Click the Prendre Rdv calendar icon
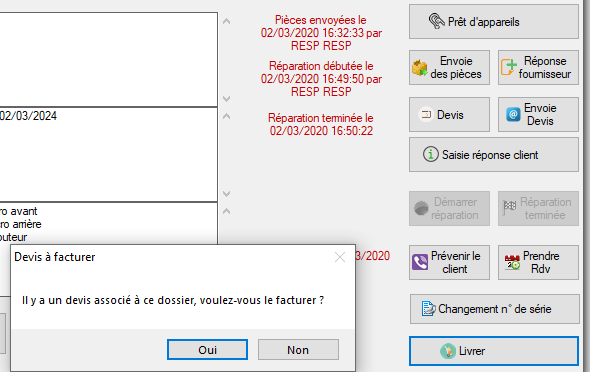Screen dimensions: 590x372 click(512, 262)
